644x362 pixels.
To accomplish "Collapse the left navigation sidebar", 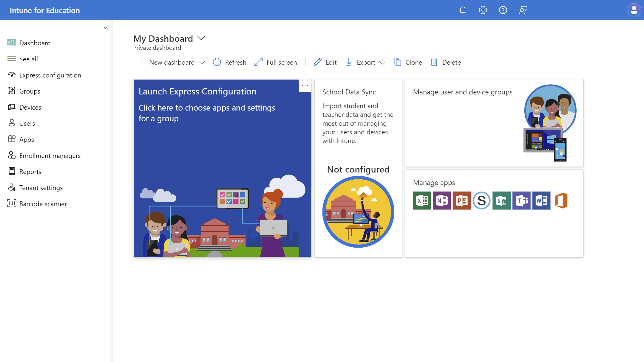I will [106, 27].
